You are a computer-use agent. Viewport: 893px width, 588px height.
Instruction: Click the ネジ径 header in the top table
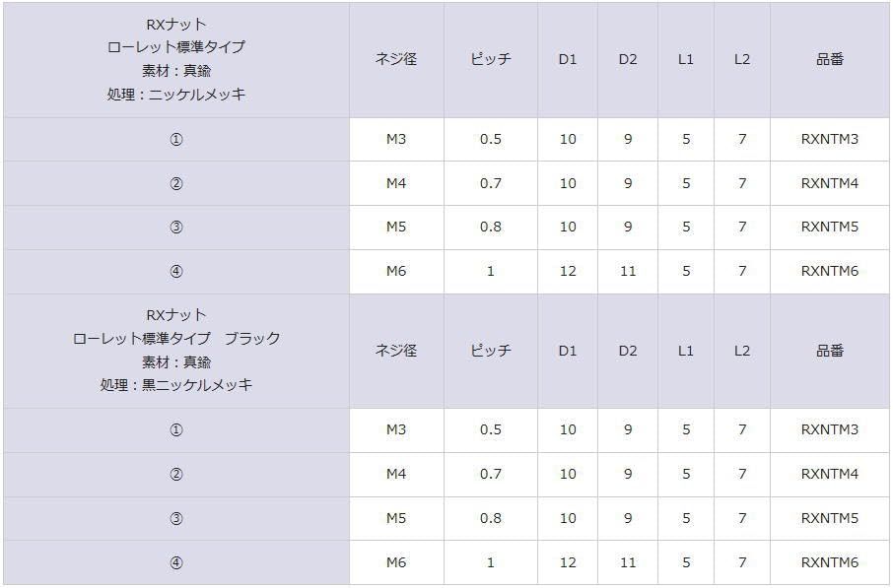[396, 59]
